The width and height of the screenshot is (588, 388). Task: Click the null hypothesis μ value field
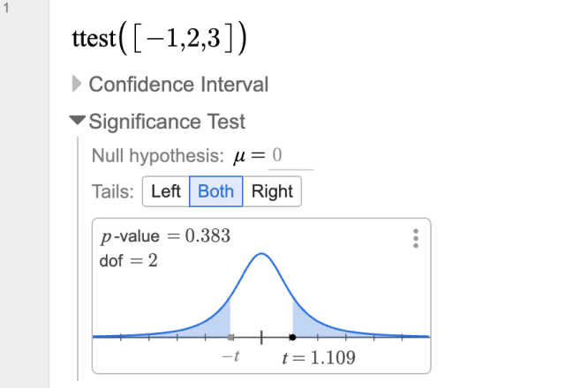(x=291, y=157)
